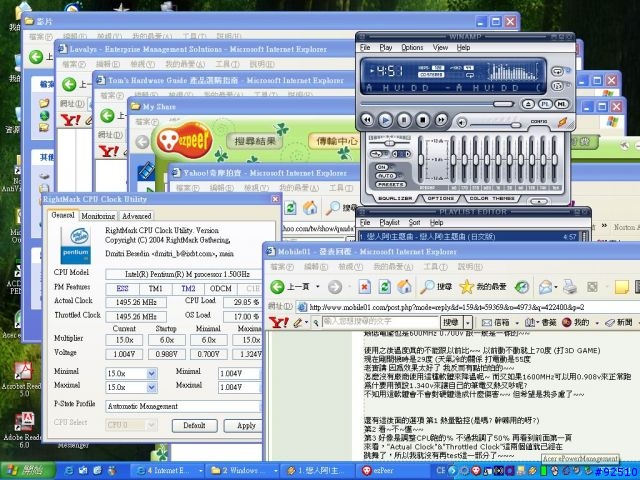The image size is (640, 480).
Task: Open Winamp Play menu
Action: point(386,48)
